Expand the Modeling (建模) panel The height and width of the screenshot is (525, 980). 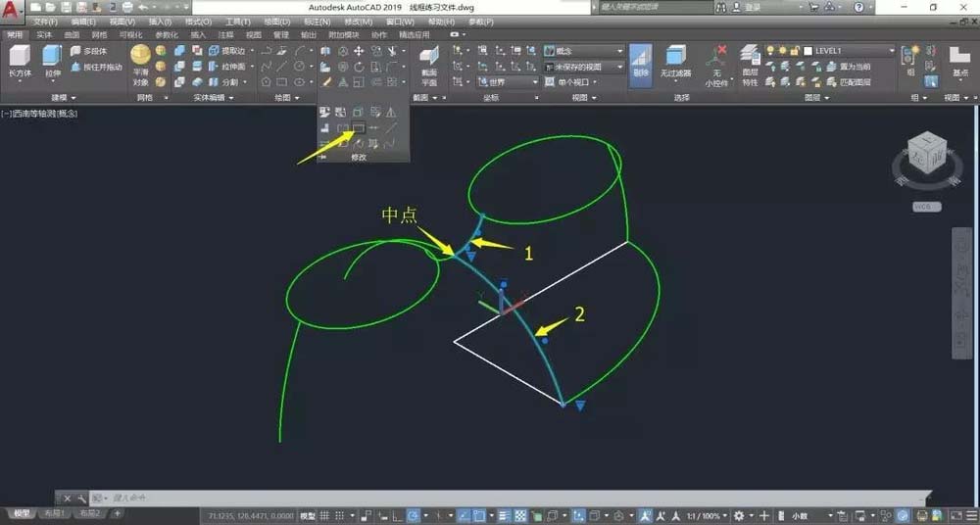coord(63,98)
